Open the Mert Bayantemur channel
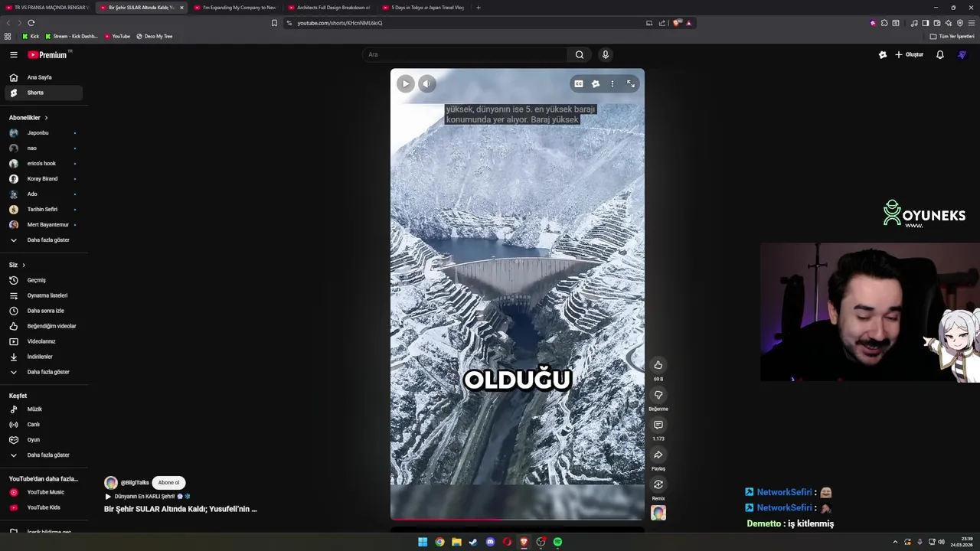 43,225
